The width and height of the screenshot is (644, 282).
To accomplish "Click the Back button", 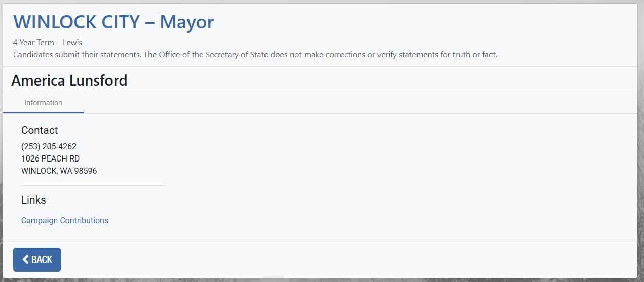I will tap(36, 260).
